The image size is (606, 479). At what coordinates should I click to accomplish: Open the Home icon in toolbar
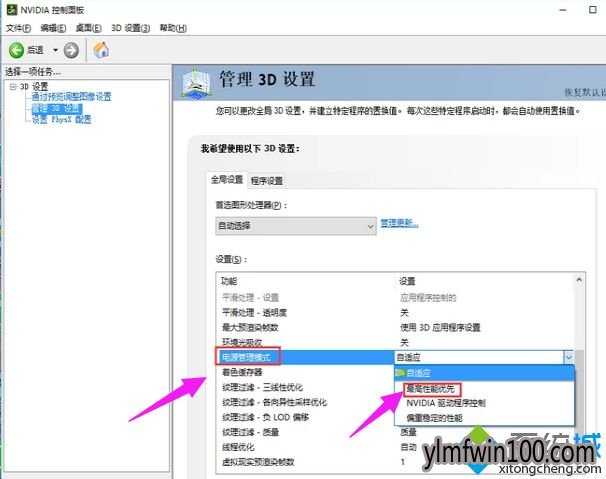tap(101, 50)
